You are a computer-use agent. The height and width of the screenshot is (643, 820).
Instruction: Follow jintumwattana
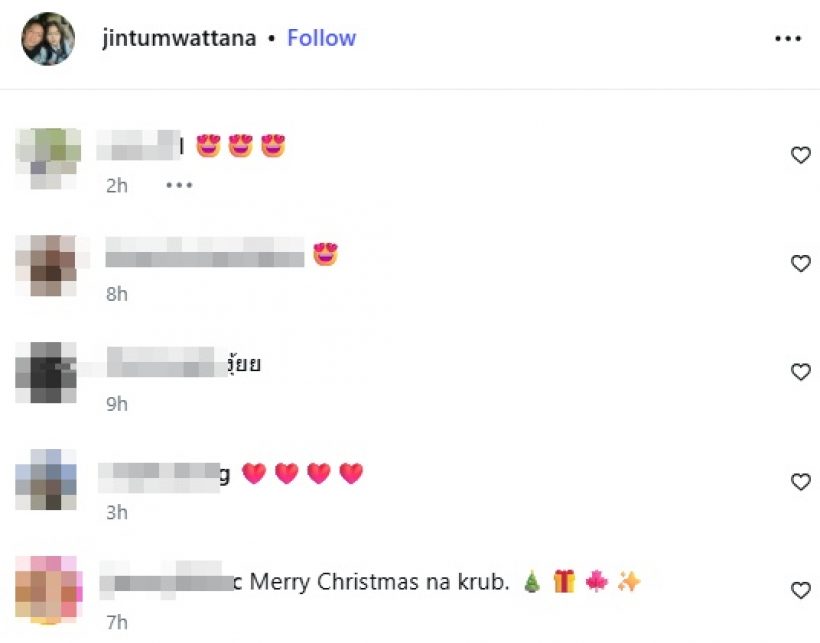(322, 38)
